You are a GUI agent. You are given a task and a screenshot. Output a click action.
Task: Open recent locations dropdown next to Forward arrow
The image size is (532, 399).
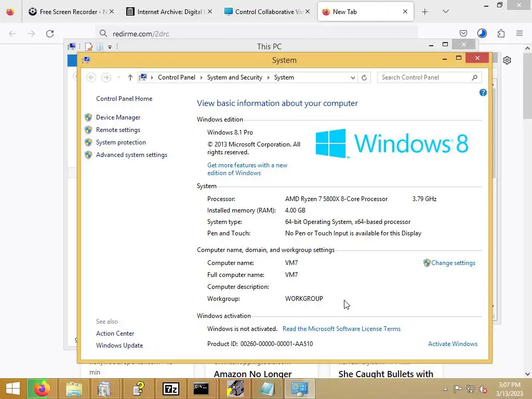(118, 78)
